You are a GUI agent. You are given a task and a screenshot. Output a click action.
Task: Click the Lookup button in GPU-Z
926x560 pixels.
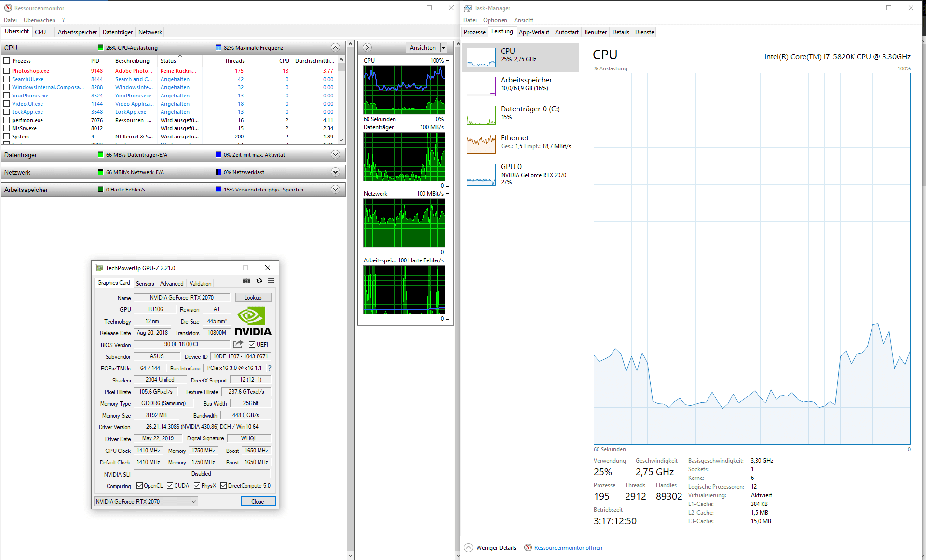pos(253,298)
